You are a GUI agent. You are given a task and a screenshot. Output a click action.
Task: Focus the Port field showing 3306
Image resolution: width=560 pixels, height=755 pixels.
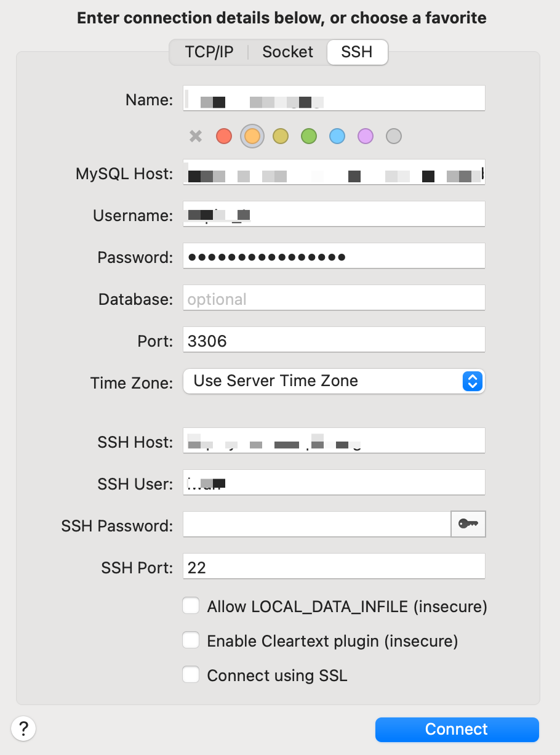[334, 339]
